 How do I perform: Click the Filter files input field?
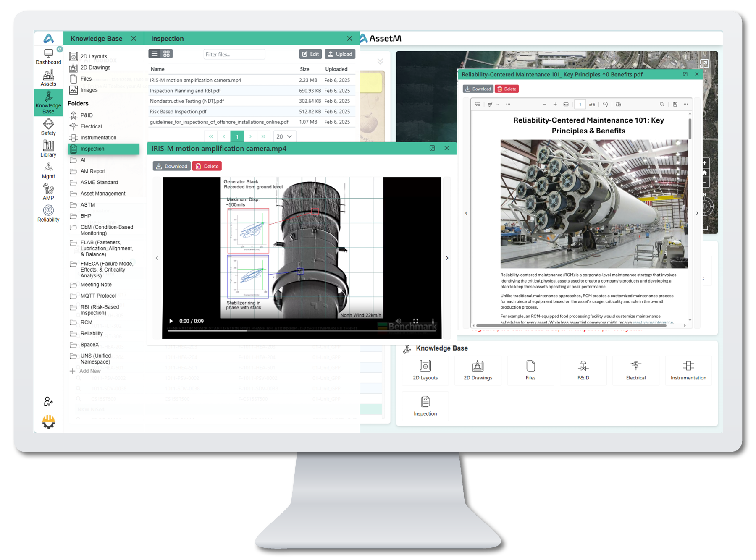tap(234, 54)
